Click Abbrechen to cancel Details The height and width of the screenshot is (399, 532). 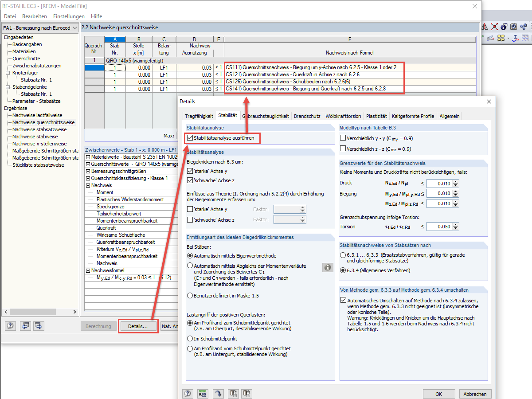point(475,394)
